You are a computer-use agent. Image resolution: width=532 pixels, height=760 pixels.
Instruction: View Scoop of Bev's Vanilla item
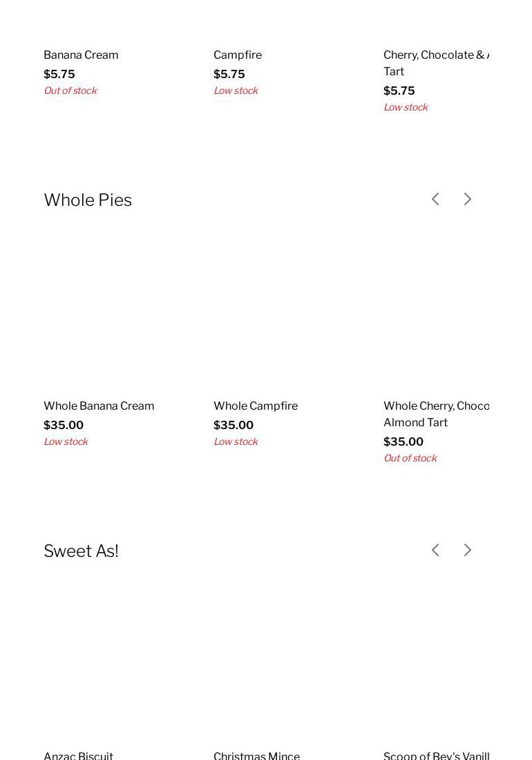(x=436, y=755)
